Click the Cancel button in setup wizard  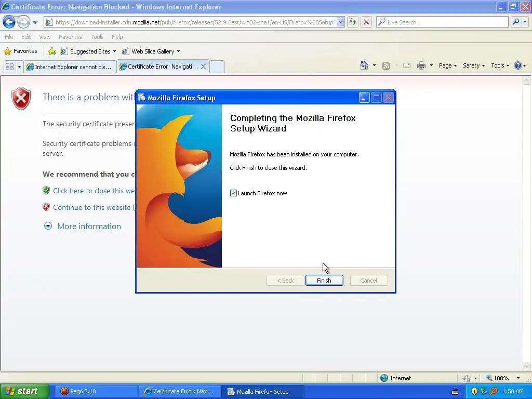tap(368, 280)
